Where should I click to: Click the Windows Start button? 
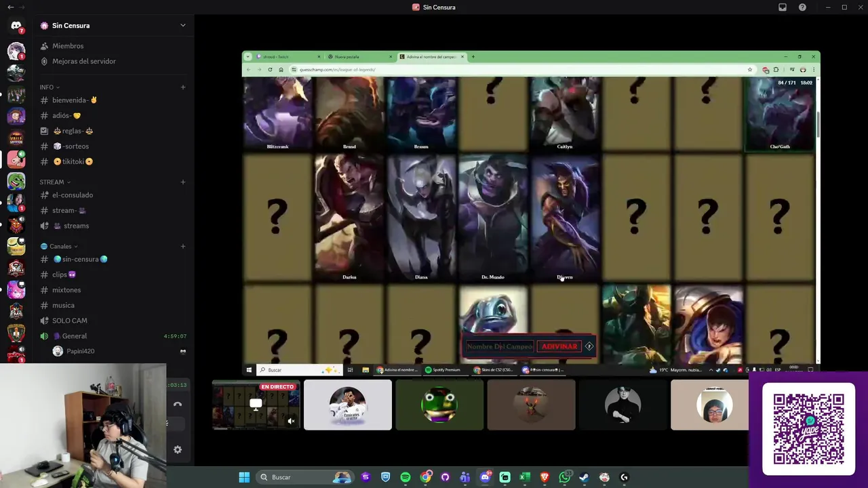(x=244, y=477)
